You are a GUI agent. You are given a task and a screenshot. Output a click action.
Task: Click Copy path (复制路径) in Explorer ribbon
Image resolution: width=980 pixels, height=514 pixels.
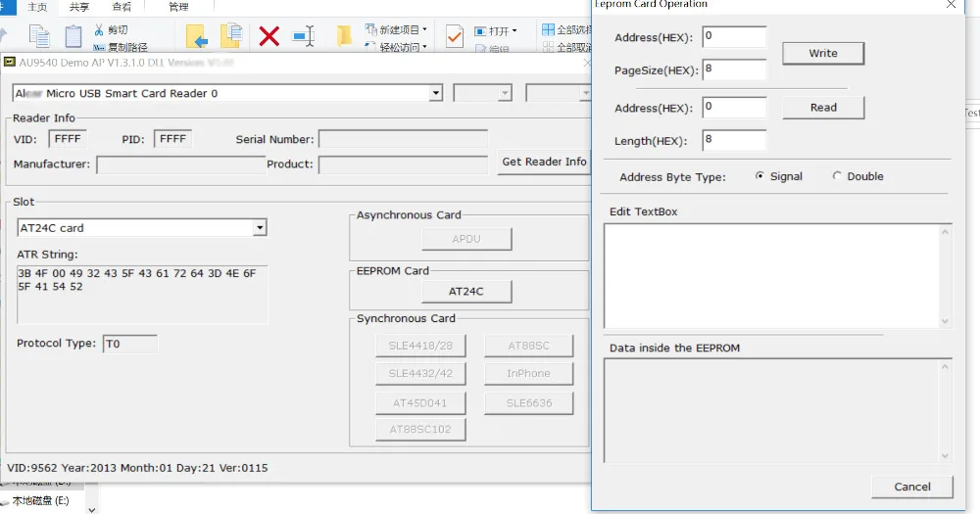(x=121, y=47)
